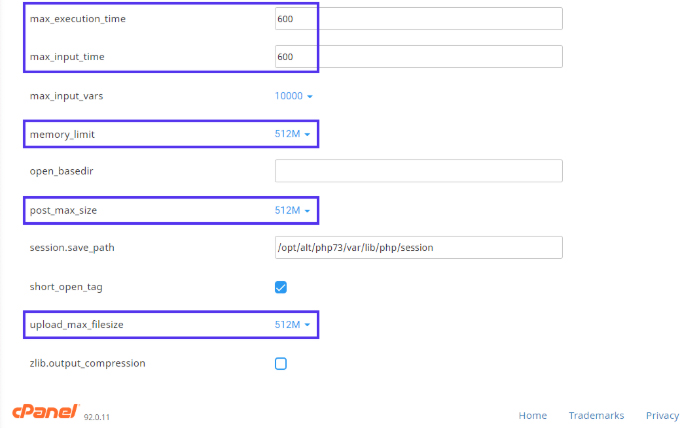Enable the short_open_tag checkbox
This screenshot has width=684, height=429.
pos(281,287)
